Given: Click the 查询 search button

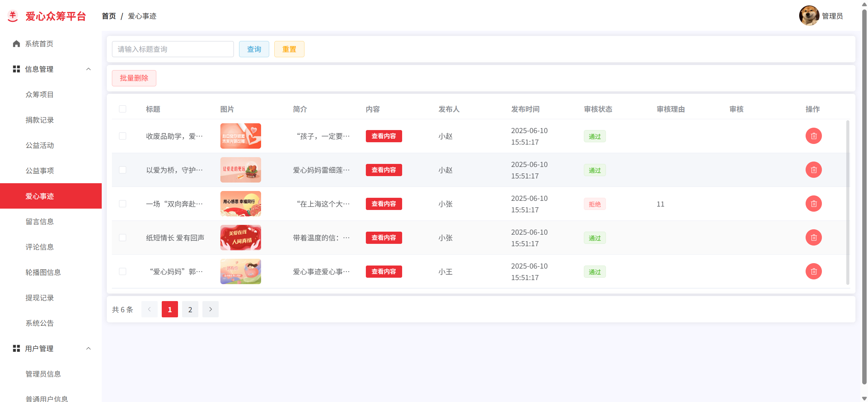Looking at the screenshot, I should (254, 49).
